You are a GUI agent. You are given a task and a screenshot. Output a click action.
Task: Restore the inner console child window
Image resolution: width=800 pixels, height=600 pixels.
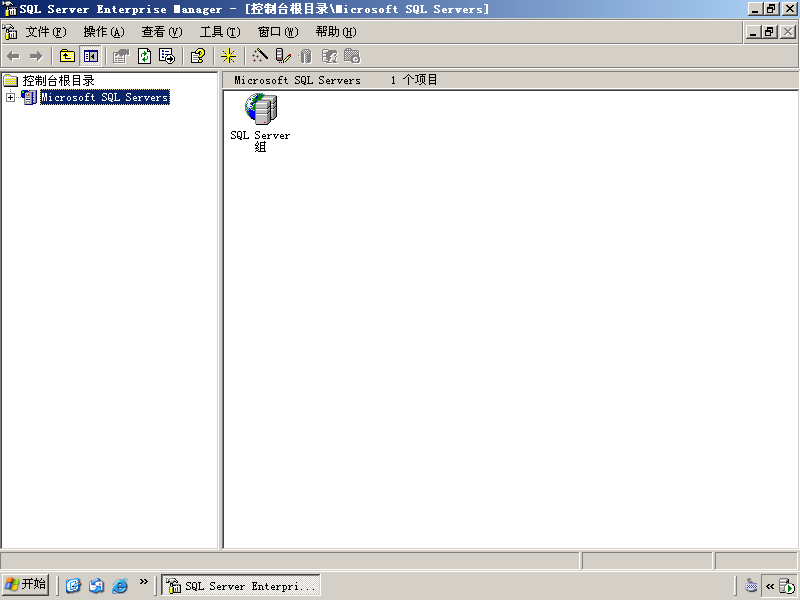tap(770, 32)
